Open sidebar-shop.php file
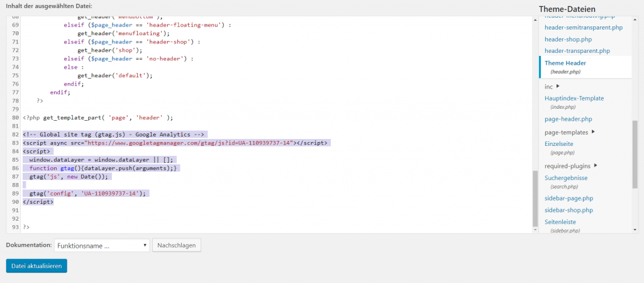This screenshot has width=644, height=283. coord(569,210)
